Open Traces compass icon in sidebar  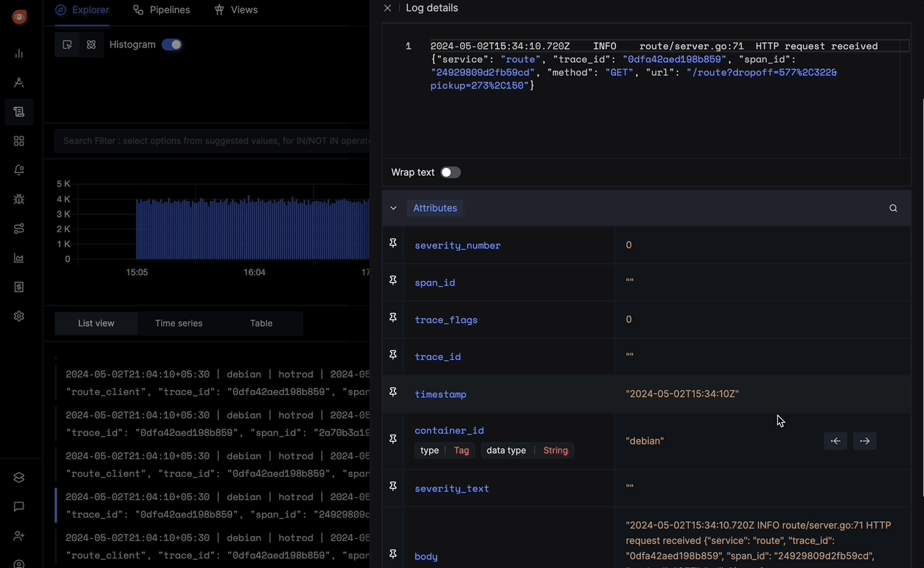19,82
